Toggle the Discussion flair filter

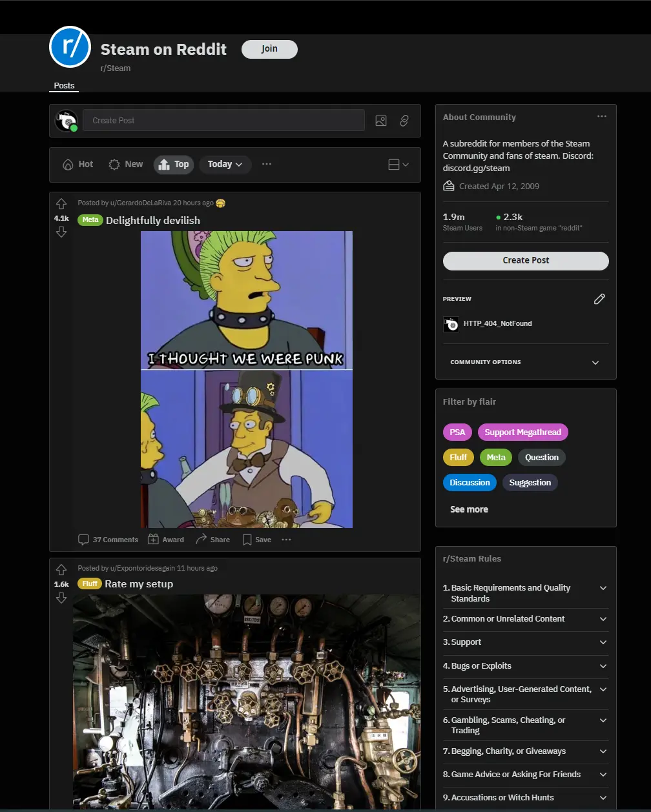[x=470, y=482]
